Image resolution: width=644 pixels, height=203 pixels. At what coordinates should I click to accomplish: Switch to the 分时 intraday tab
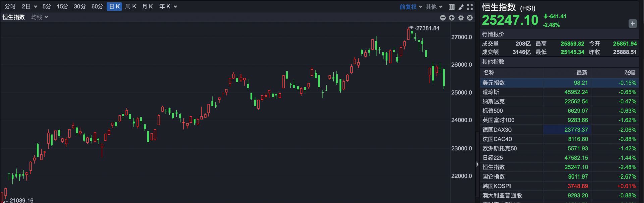[10, 7]
